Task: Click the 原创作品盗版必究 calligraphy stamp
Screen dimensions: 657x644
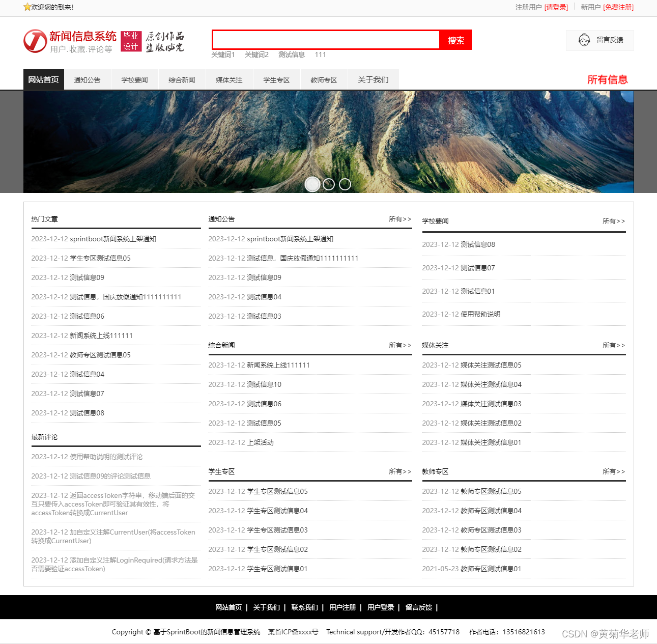Action: 165,41
